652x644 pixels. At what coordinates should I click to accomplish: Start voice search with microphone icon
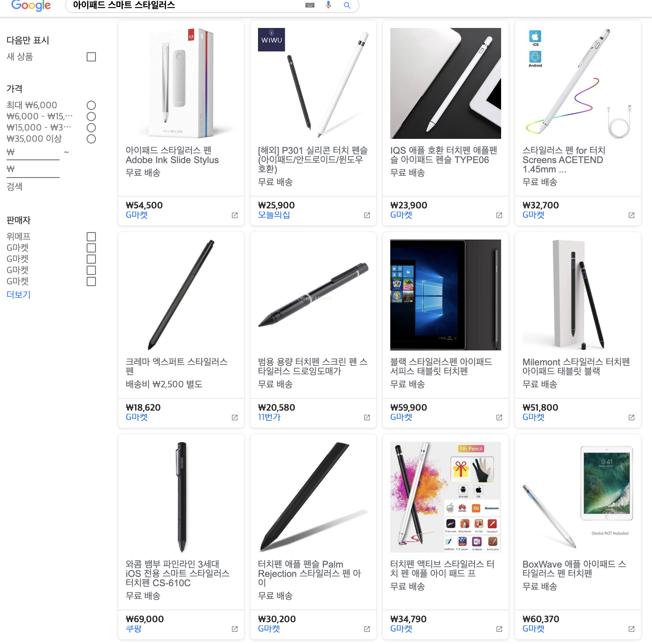(x=328, y=5)
